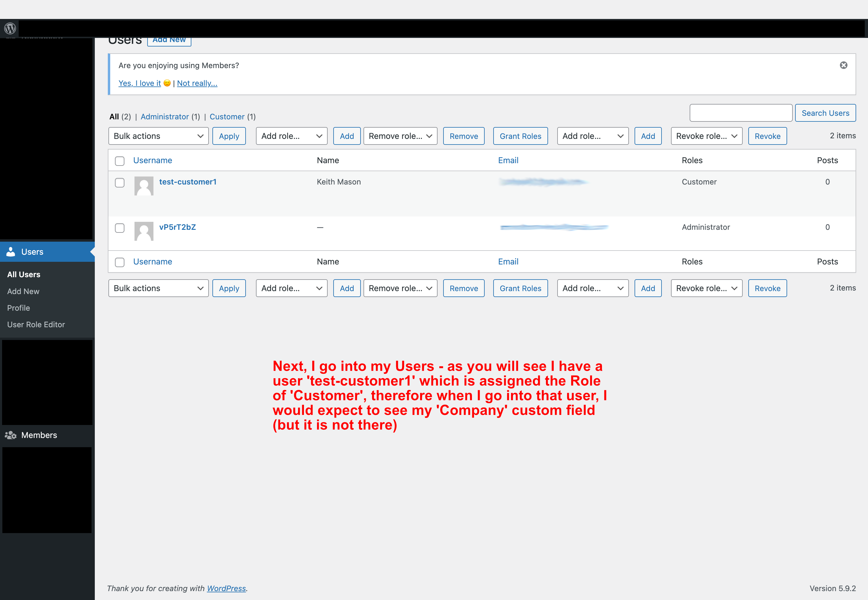Open Members menu in sidebar
Screen dimensions: 868x600
click(x=47, y=435)
